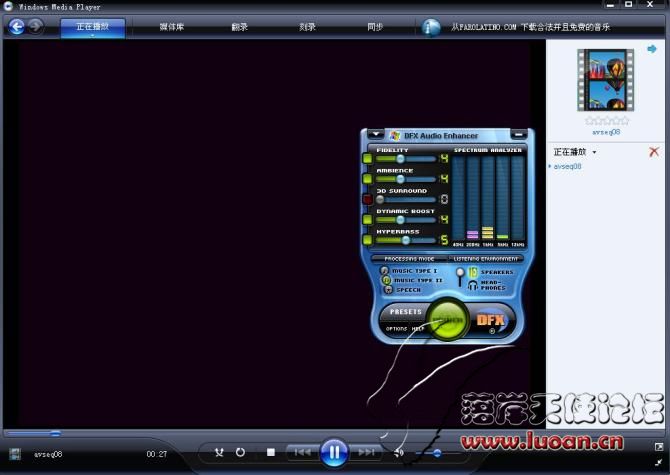Screen dimensions: 670x475
Task: Select avseq08 in the playlist
Action: 567,167
